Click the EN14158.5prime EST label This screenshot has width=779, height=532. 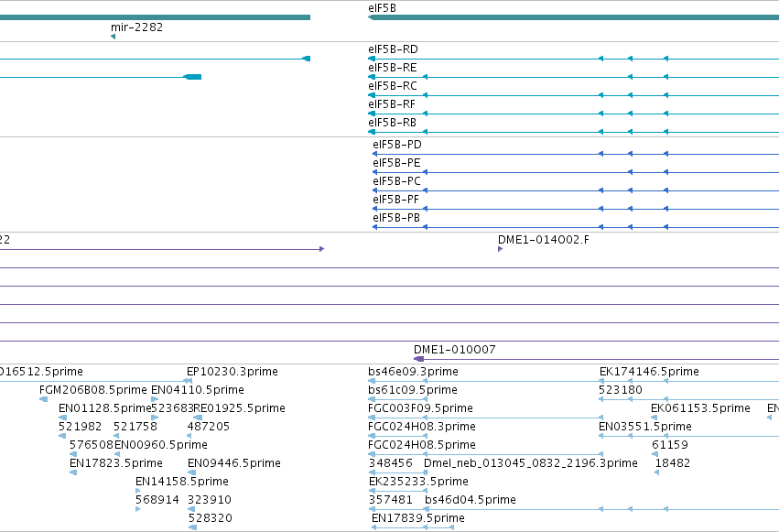pyautogui.click(x=182, y=482)
